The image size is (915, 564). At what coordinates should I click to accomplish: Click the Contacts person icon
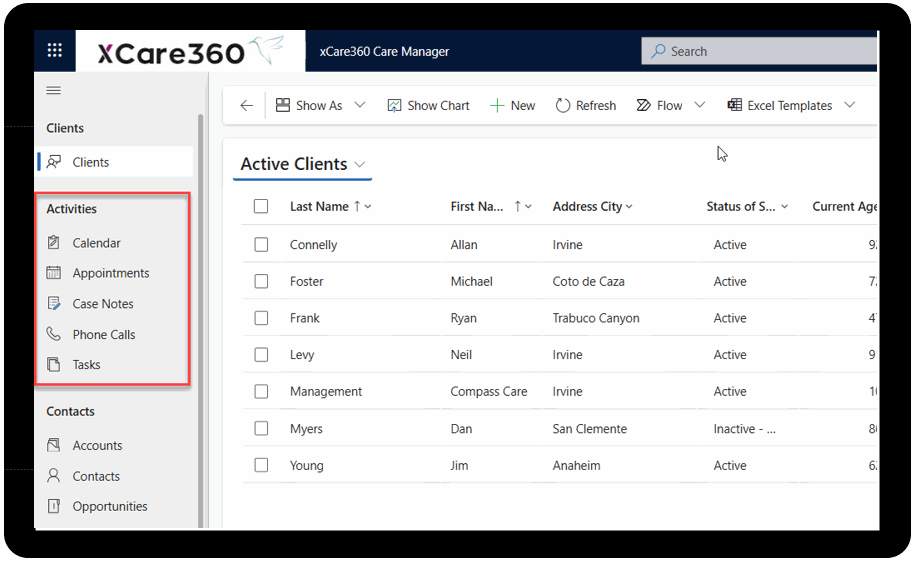tap(54, 476)
